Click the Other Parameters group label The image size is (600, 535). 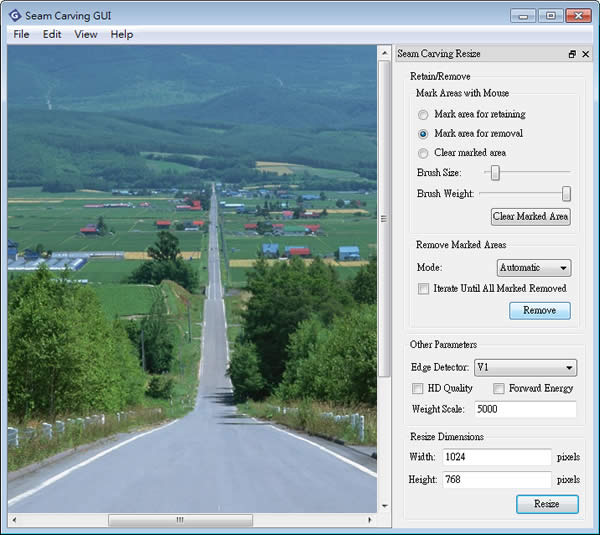tap(443, 345)
